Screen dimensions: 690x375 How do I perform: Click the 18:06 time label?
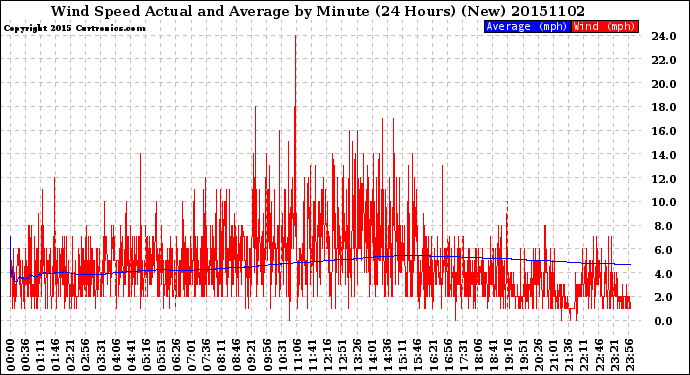pos(478,355)
